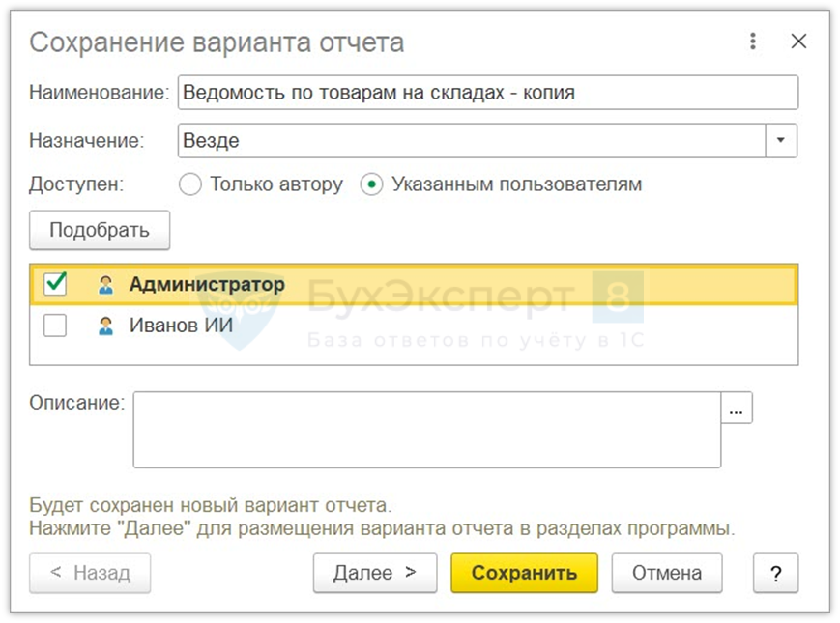This screenshot has width=840, height=623.
Task: Click inside the Описание text area
Action: pos(426,430)
